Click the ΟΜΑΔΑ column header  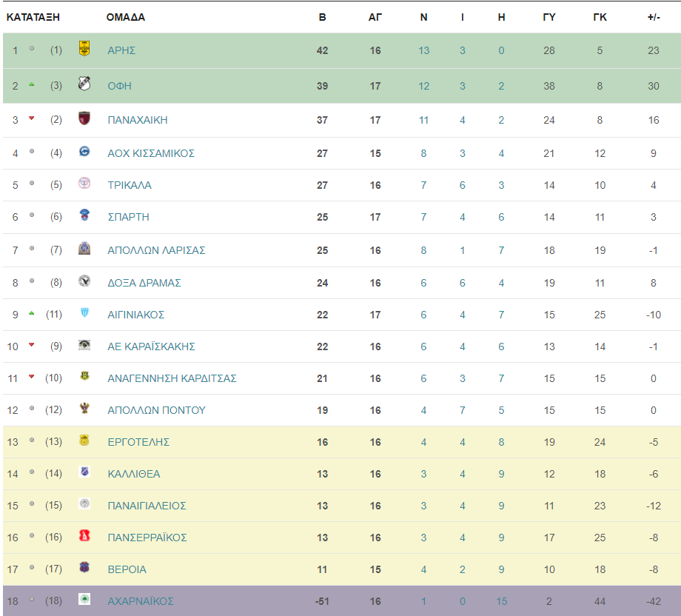pos(125,17)
